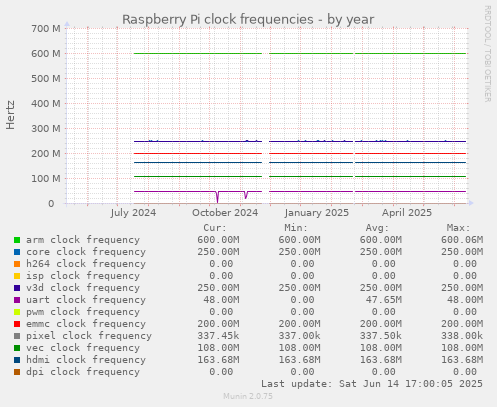Click the navy hdmi clock frequency swatch
The image size is (497, 407).
[17, 360]
